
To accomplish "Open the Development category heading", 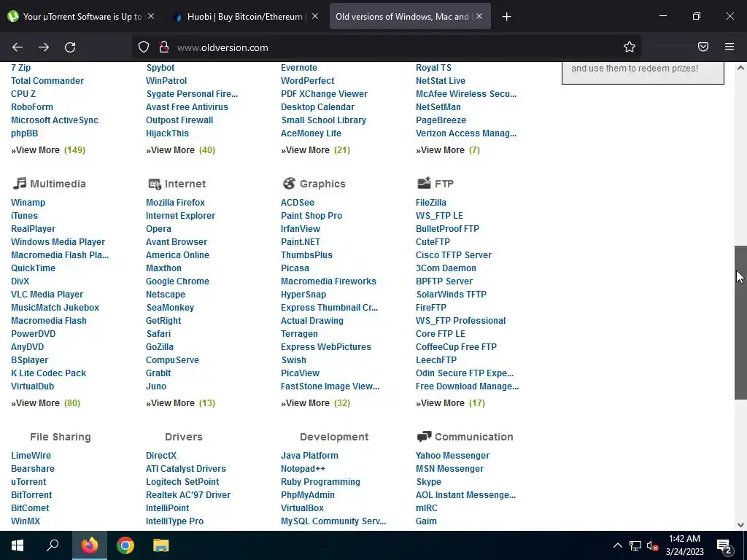I will click(x=334, y=437).
